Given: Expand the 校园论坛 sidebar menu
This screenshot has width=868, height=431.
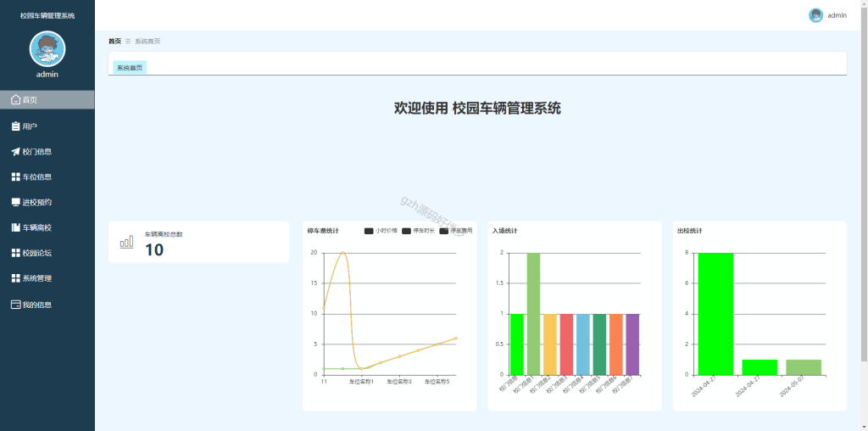Looking at the screenshot, I should pyautogui.click(x=47, y=253).
